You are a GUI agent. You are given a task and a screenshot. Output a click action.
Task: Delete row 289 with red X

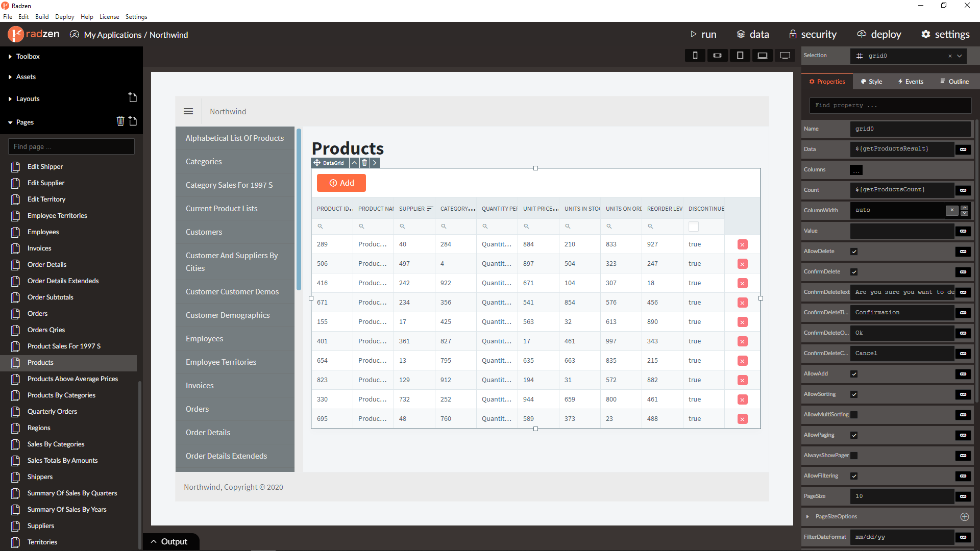tap(743, 244)
